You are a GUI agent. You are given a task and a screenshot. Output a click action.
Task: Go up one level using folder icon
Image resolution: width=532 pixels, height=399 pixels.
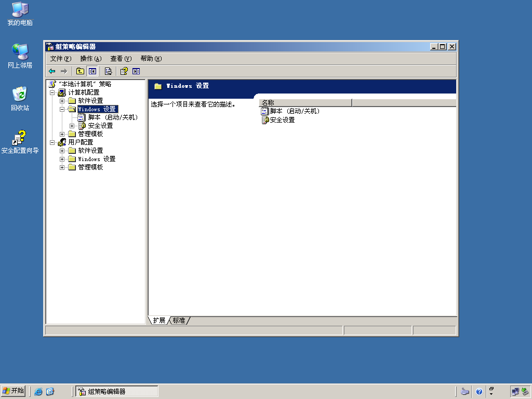coord(80,71)
